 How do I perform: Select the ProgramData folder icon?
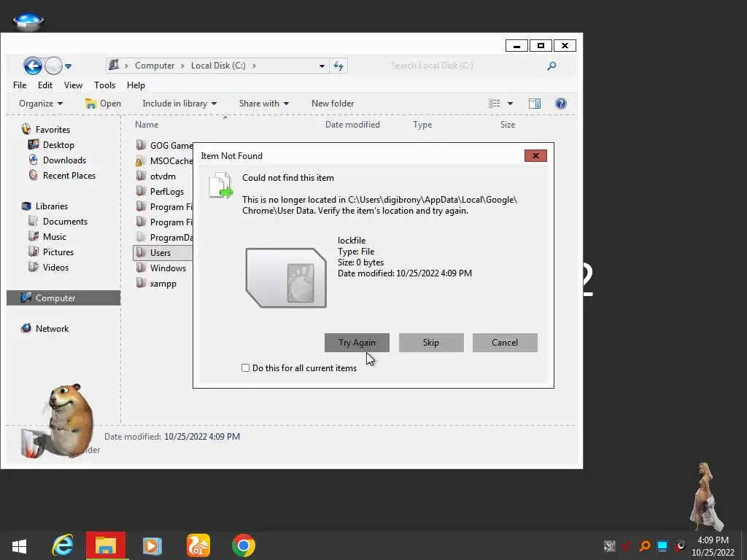pos(141,237)
